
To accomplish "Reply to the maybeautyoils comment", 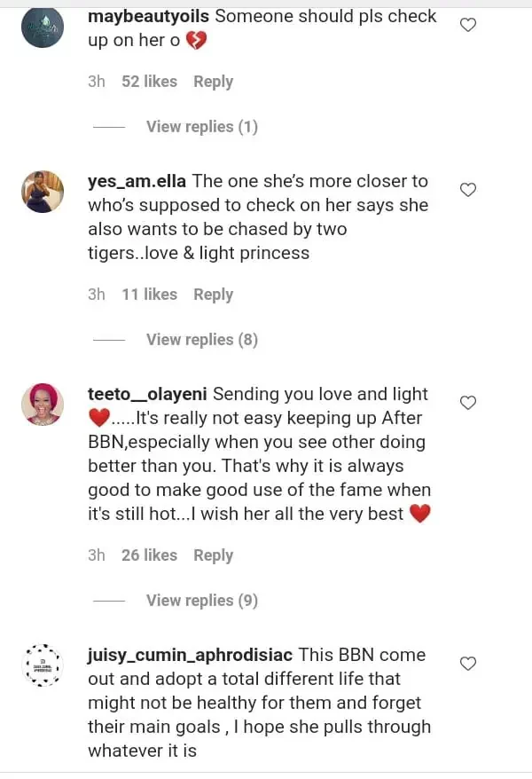I will coord(213,82).
